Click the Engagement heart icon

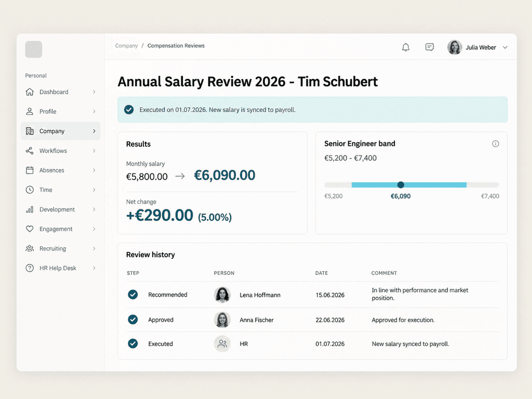(30, 229)
